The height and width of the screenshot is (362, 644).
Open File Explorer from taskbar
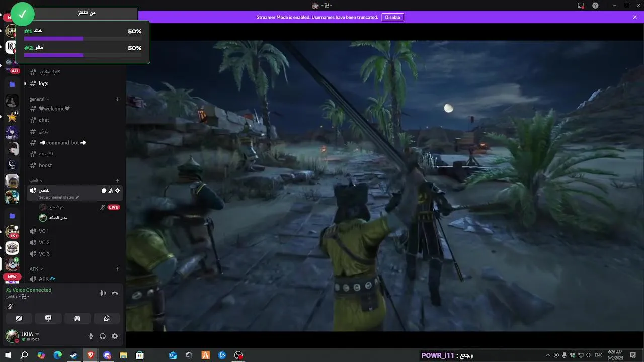click(x=123, y=355)
